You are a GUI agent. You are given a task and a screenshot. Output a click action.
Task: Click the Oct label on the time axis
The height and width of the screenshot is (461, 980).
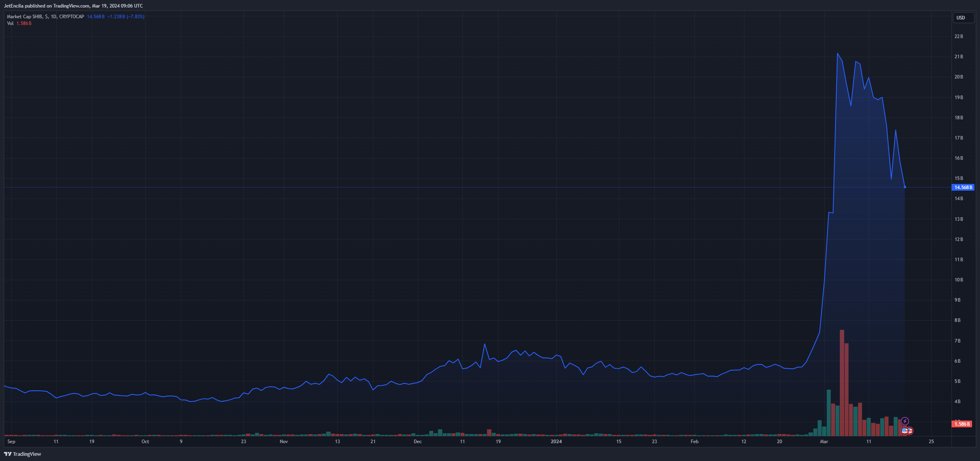click(145, 441)
